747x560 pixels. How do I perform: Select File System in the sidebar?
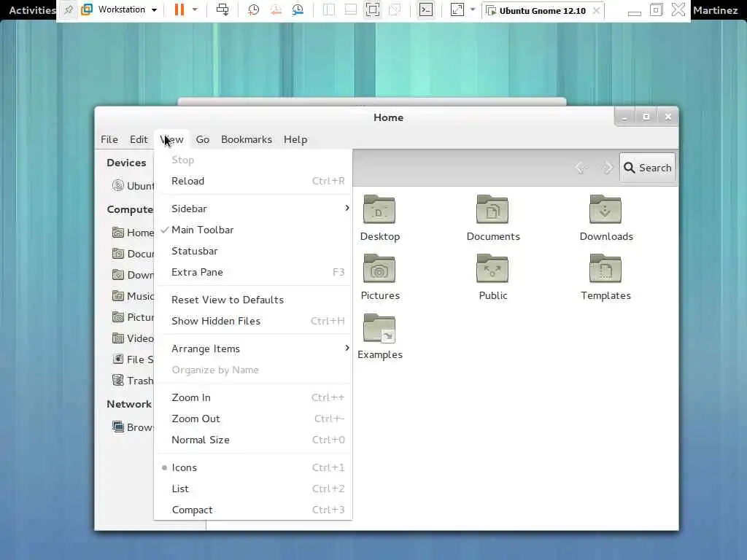[x=133, y=359]
